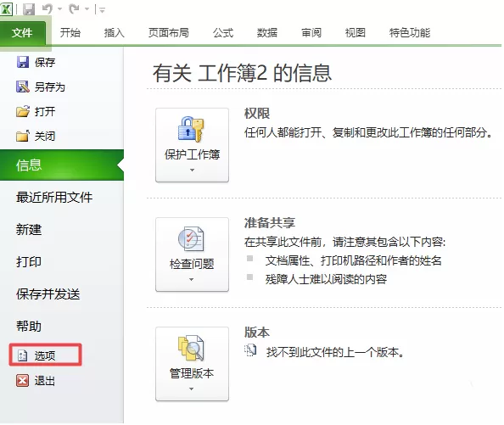Expand the 管理版本 dropdown arrow
504x425 pixels.
[x=192, y=389]
